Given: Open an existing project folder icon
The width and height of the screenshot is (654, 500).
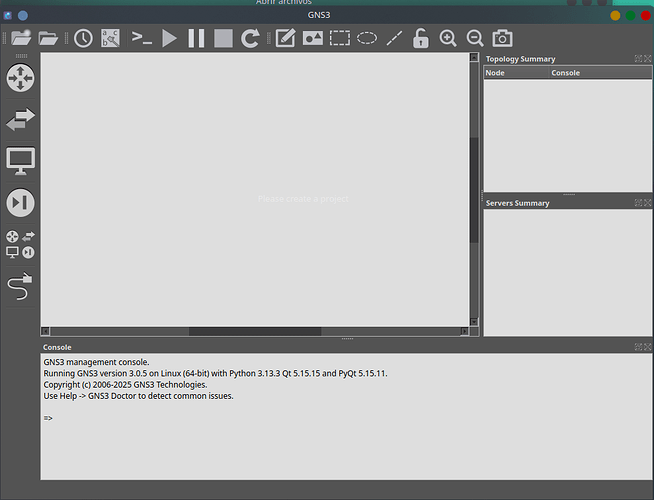Looking at the screenshot, I should 48,38.
